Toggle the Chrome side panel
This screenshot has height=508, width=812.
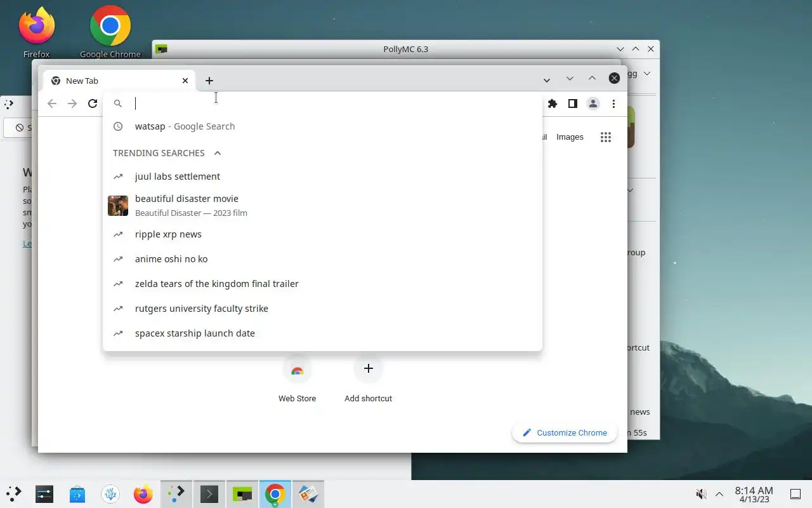pos(573,104)
